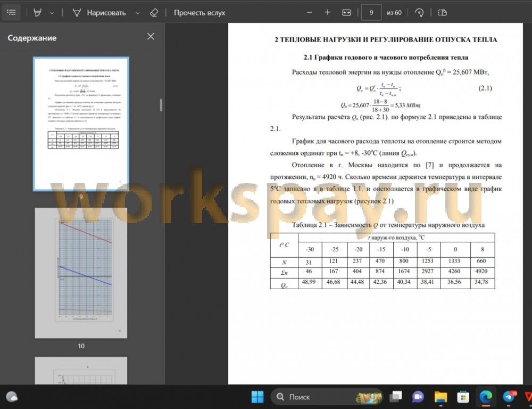Click table cell "800" in row N
The image size is (532, 409).
coord(404,261)
